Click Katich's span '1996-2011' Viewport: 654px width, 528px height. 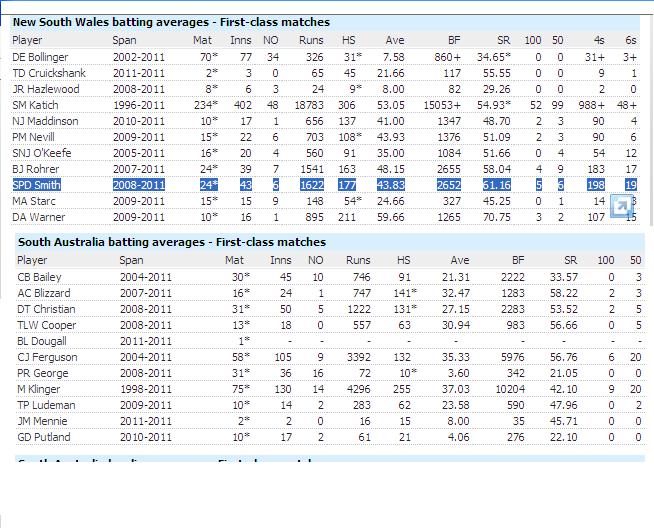pyautogui.click(x=139, y=105)
